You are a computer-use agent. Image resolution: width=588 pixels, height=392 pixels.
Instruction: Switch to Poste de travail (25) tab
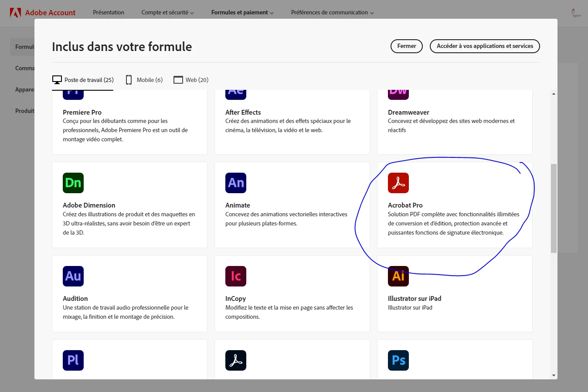pos(83,80)
